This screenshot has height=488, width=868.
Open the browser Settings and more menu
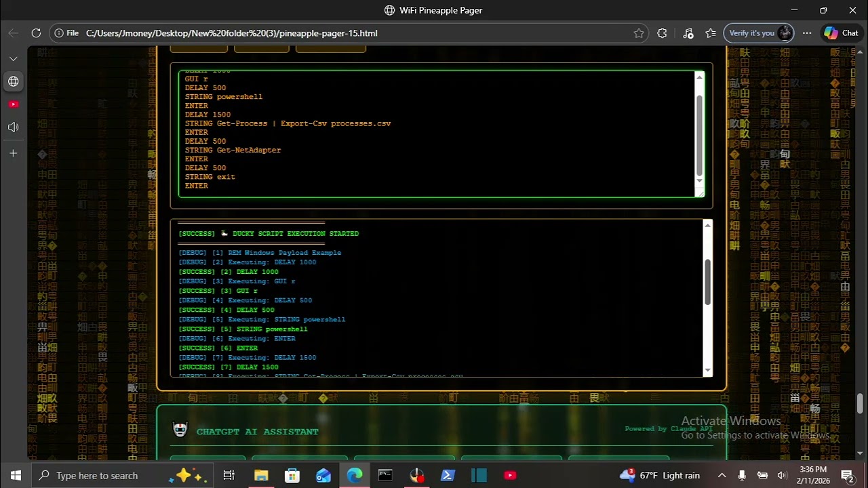click(807, 33)
